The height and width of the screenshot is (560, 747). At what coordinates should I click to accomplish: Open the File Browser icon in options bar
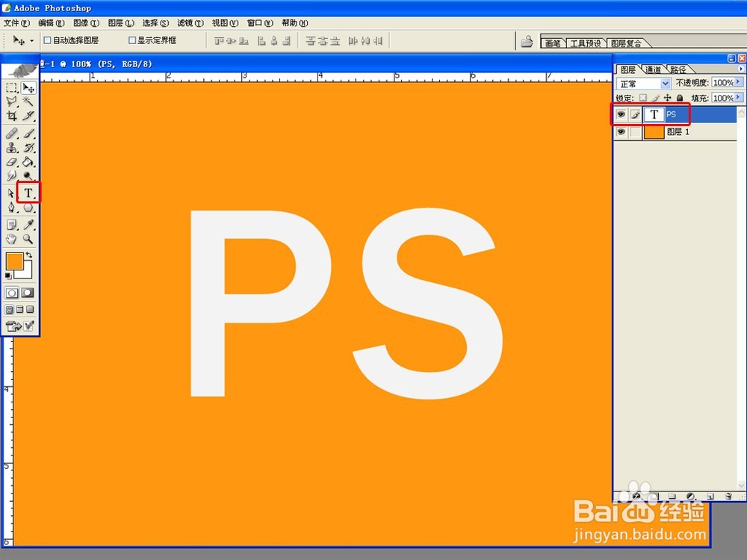click(x=527, y=41)
